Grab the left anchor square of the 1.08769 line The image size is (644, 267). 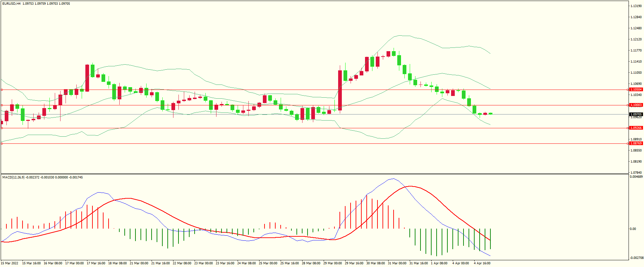[x=2, y=143]
